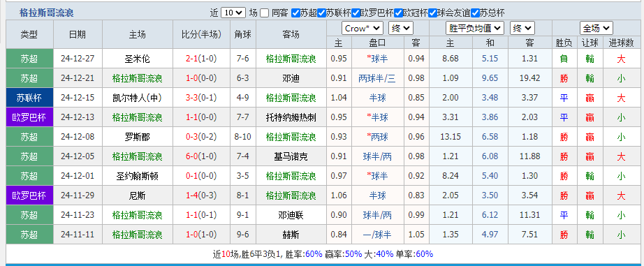Open the 全场 period dropdown

[x=597, y=29]
